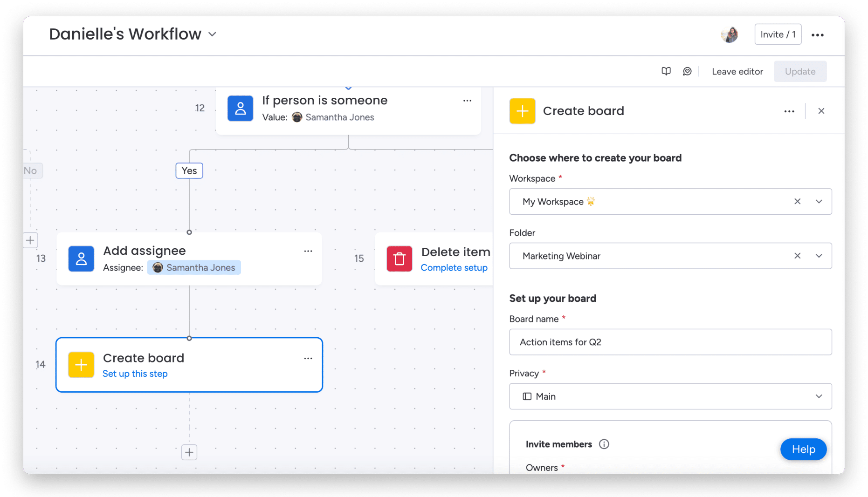Open options for the Add assignee step
This screenshot has height=497, width=868.
click(308, 251)
